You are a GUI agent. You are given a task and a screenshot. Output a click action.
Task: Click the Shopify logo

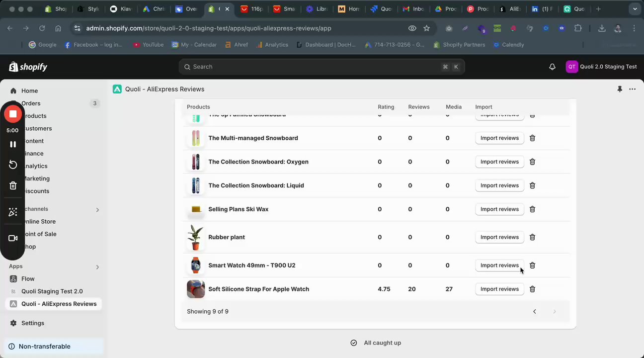(x=28, y=67)
